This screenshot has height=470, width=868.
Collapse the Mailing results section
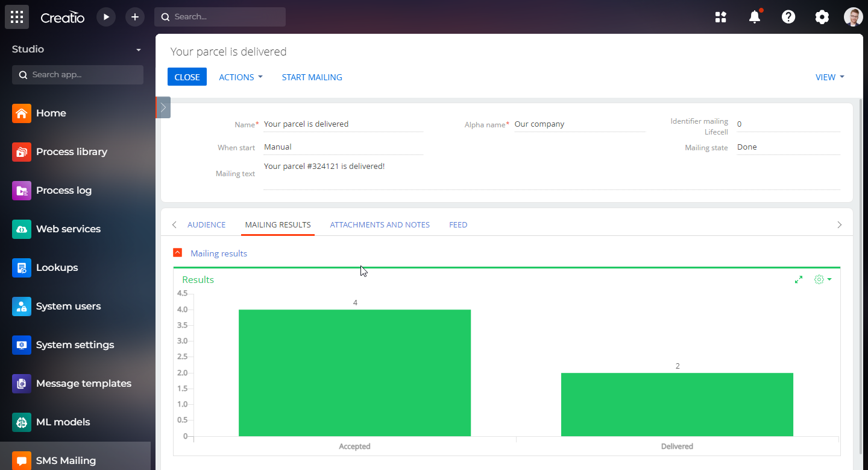pyautogui.click(x=177, y=253)
